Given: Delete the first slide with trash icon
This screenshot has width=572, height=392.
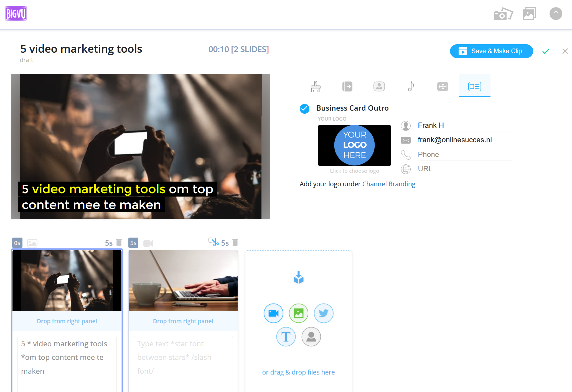Looking at the screenshot, I should tap(119, 243).
